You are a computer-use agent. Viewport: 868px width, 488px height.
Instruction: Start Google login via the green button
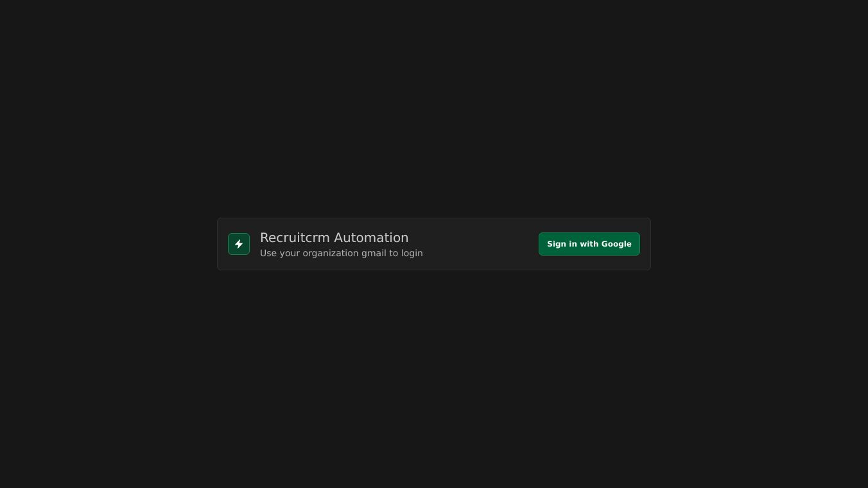589,244
